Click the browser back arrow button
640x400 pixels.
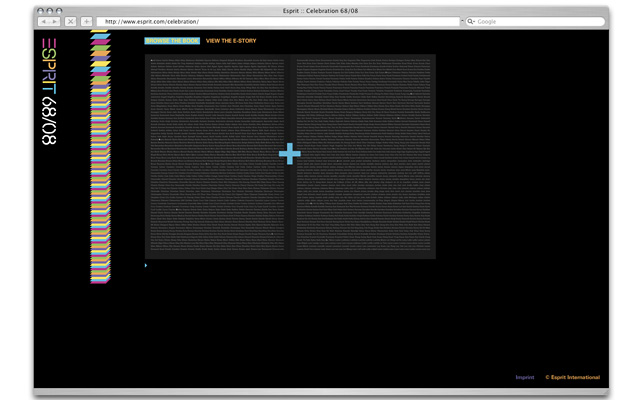pyautogui.click(x=44, y=22)
